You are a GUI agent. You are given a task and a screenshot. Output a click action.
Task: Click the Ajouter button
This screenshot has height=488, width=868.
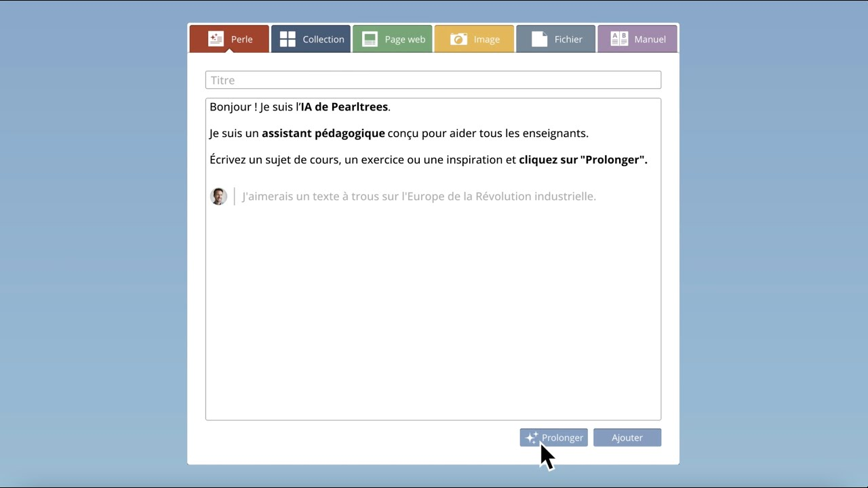(627, 437)
